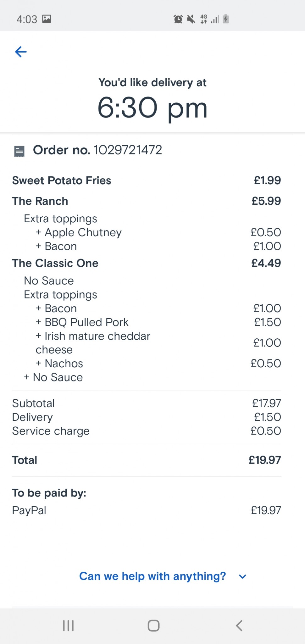The height and width of the screenshot is (644, 305).
Task: Tap the Total £19.97 amount
Action: pos(264,460)
